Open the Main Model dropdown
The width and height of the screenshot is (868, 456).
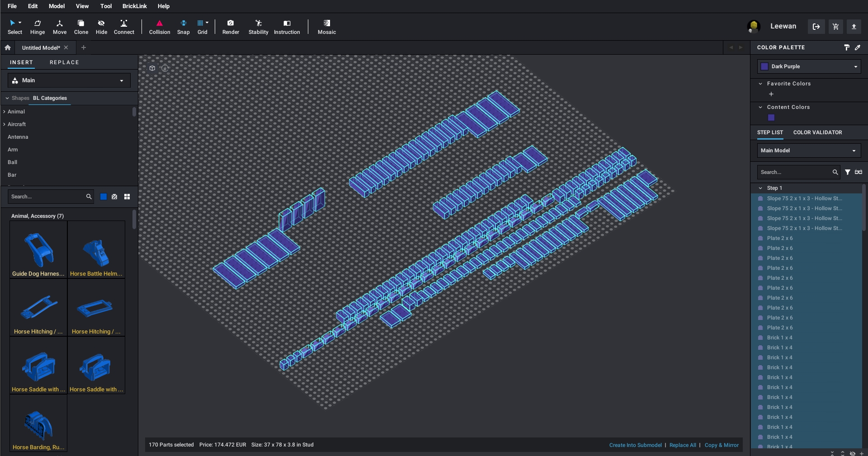(809, 150)
